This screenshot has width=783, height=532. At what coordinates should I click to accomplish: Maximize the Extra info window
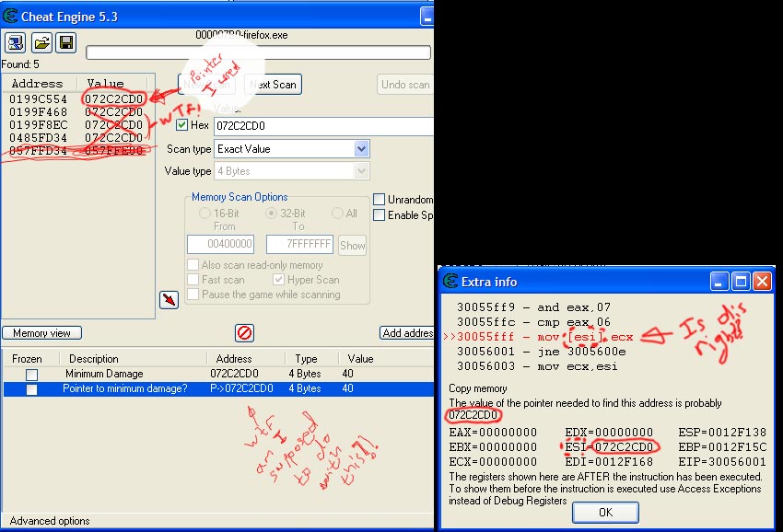coord(740,281)
